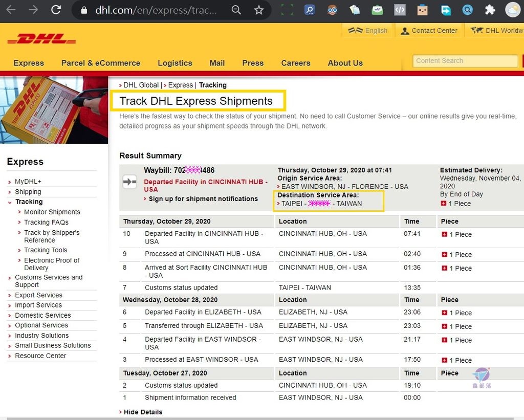Open the blue search-bubble extension icon
This screenshot has width=524, height=420.
point(310,10)
